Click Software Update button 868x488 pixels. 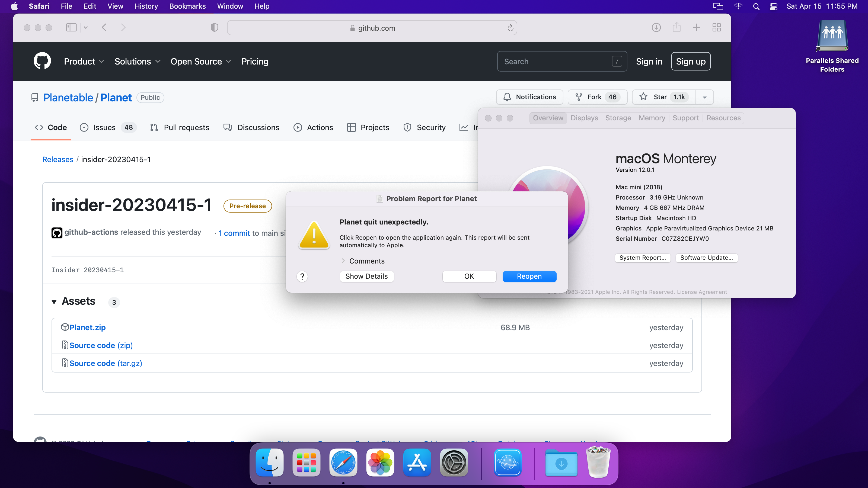707,258
